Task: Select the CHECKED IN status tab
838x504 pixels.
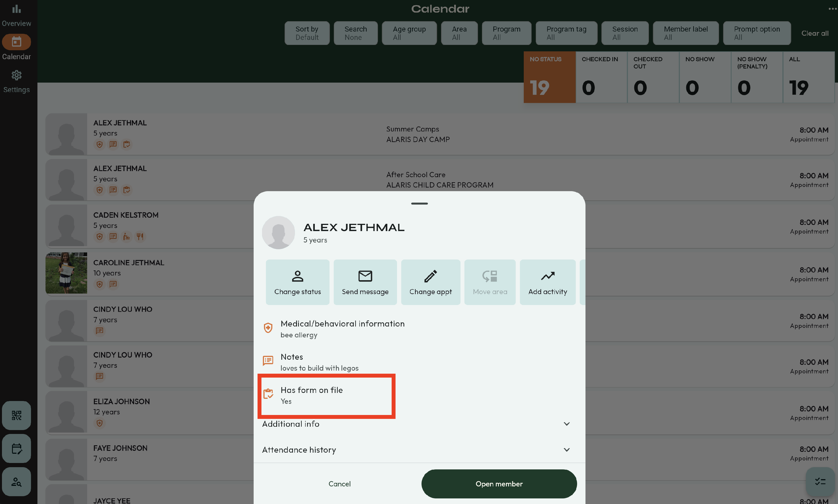Action: coord(601,77)
